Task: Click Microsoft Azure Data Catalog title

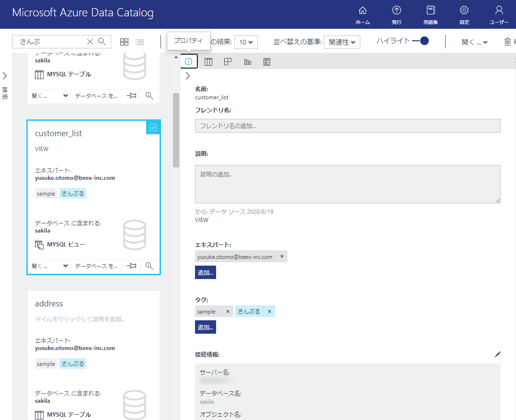Action: 82,12
